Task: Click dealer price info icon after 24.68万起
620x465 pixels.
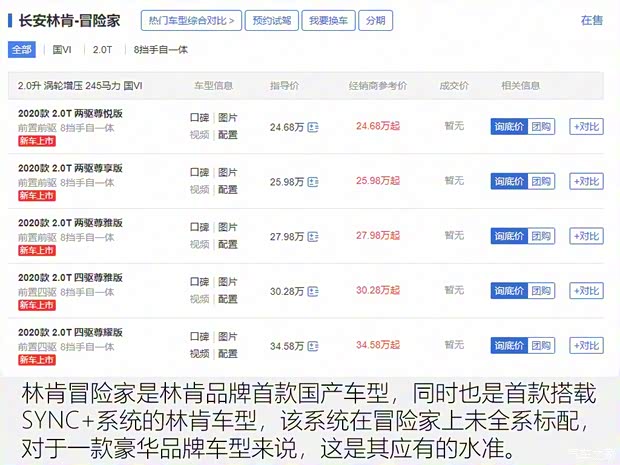Action: coord(395,127)
